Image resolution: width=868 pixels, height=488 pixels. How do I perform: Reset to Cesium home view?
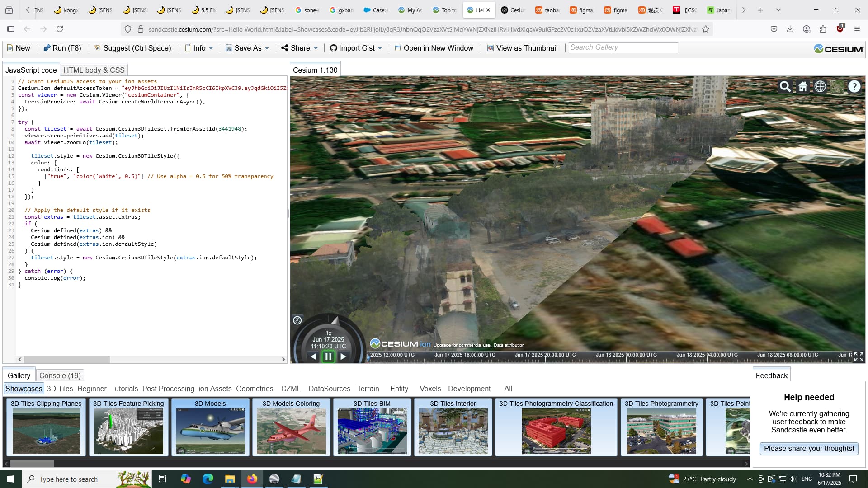803,86
